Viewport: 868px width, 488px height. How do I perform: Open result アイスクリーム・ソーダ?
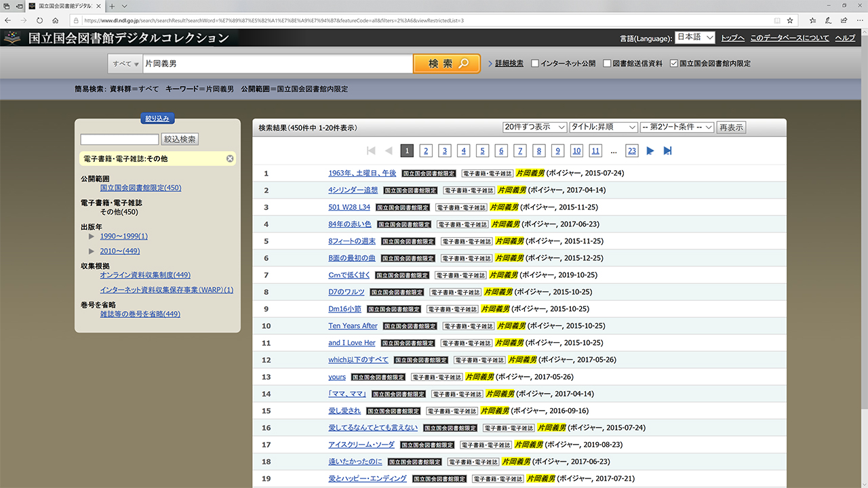coord(361,445)
